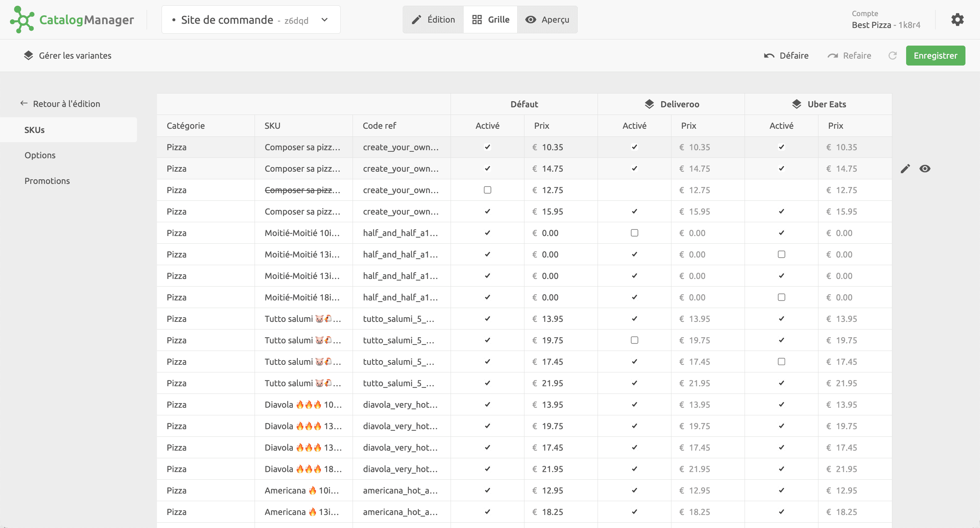Enable the third Composer sa pizza row

click(x=487, y=190)
